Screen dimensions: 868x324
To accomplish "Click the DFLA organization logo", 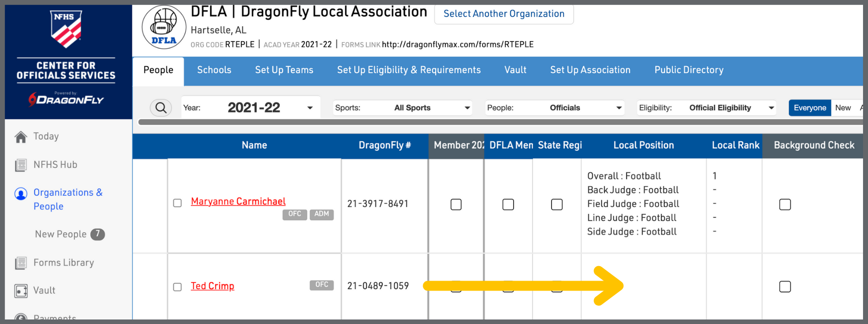I will coord(164,28).
